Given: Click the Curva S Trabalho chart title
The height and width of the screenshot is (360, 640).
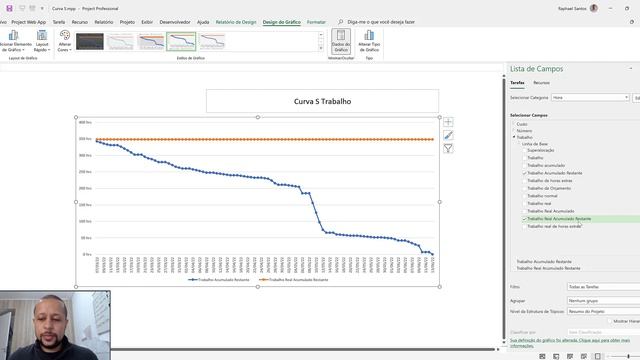Looking at the screenshot, I should (322, 101).
